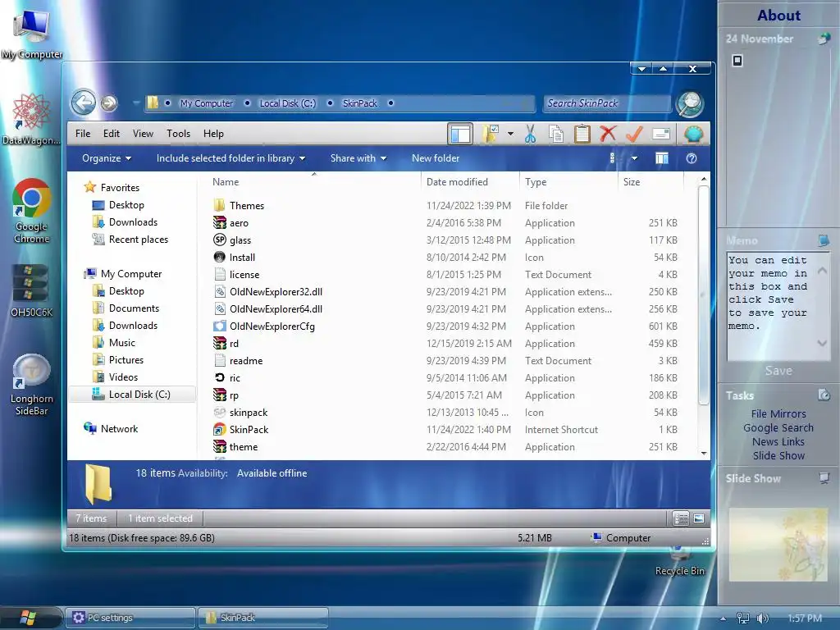Open recent locations dropdown beside forward arrow

136,103
